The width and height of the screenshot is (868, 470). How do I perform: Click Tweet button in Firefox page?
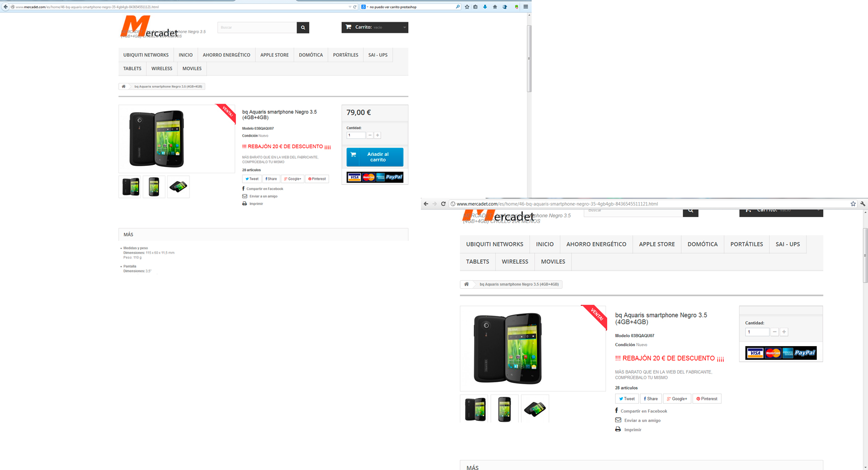[x=252, y=179]
